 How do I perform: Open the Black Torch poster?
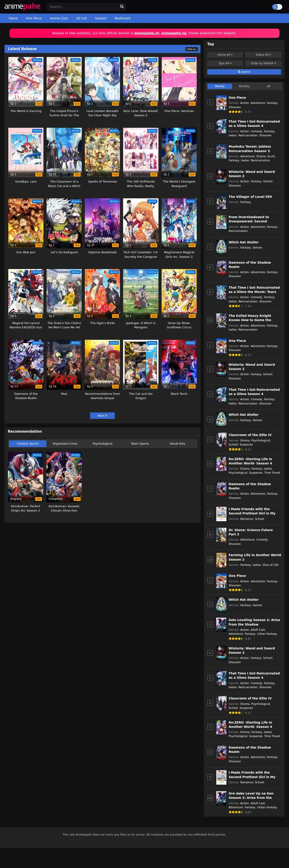coord(179,365)
